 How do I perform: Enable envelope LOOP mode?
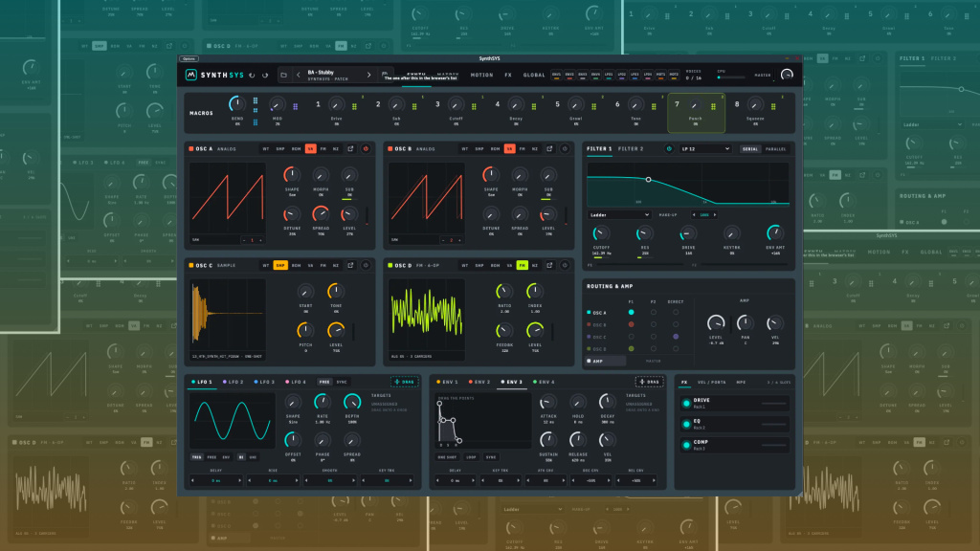(x=471, y=456)
